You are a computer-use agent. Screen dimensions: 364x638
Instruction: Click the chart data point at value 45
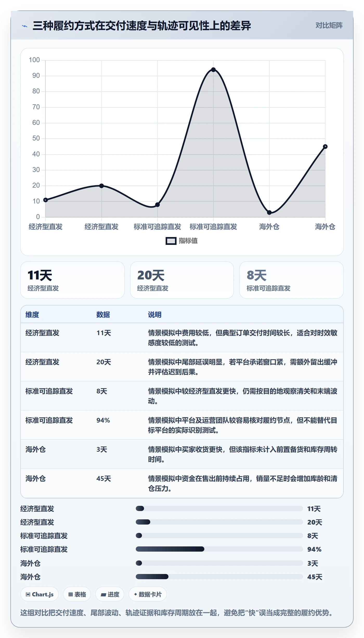pyautogui.click(x=325, y=147)
